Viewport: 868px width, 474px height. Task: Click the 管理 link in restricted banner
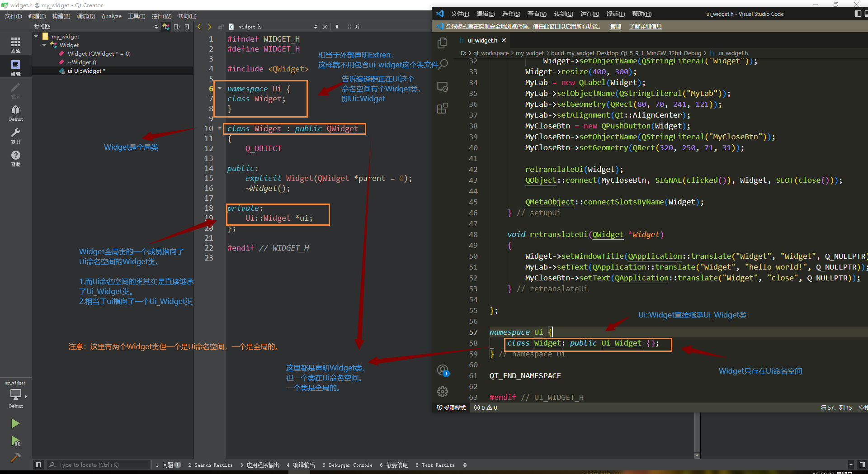(615, 27)
